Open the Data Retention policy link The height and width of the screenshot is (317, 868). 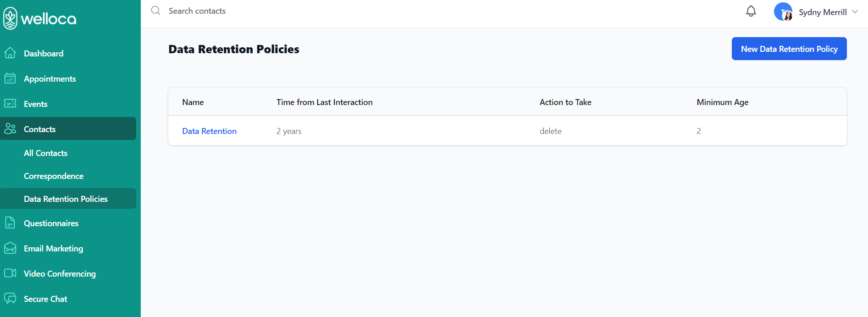click(x=209, y=131)
